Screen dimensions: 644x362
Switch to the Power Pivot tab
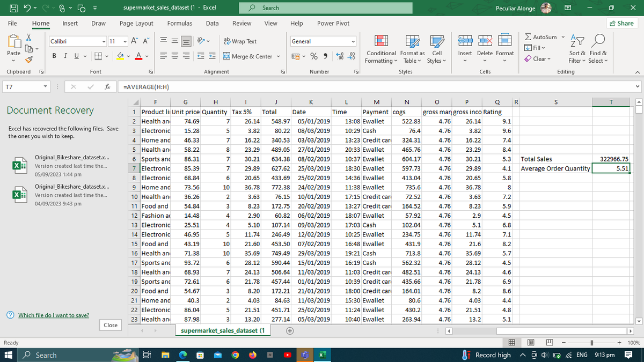pos(333,23)
